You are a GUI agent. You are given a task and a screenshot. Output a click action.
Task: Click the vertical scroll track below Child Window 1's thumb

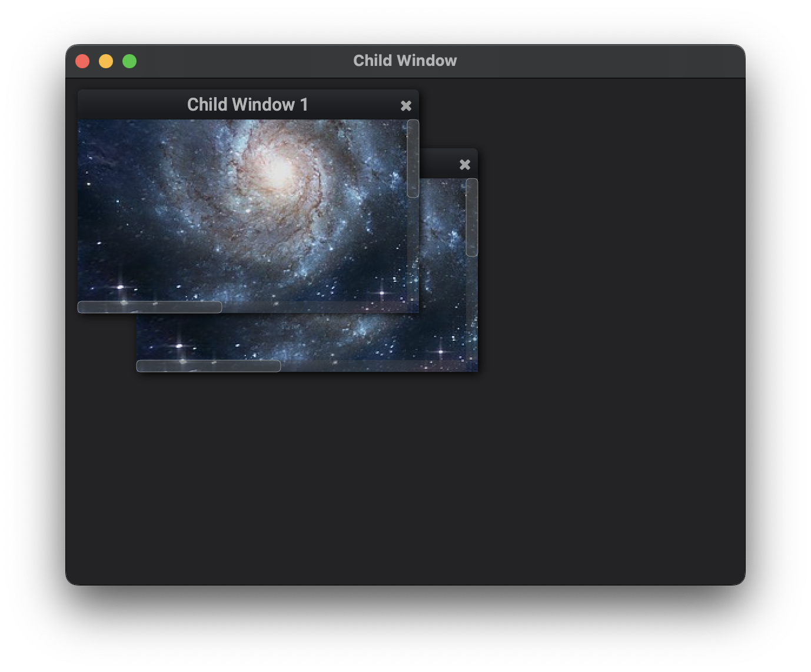413,249
